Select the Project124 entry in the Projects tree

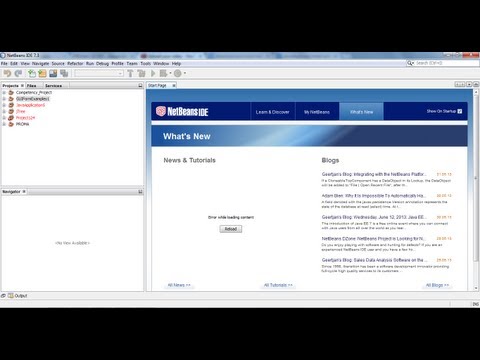(25, 118)
